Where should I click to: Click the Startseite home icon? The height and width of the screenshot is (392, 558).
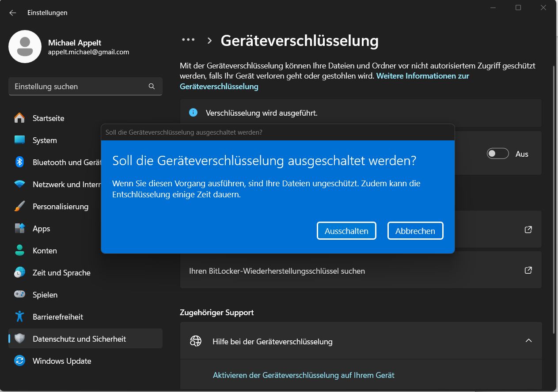click(19, 118)
